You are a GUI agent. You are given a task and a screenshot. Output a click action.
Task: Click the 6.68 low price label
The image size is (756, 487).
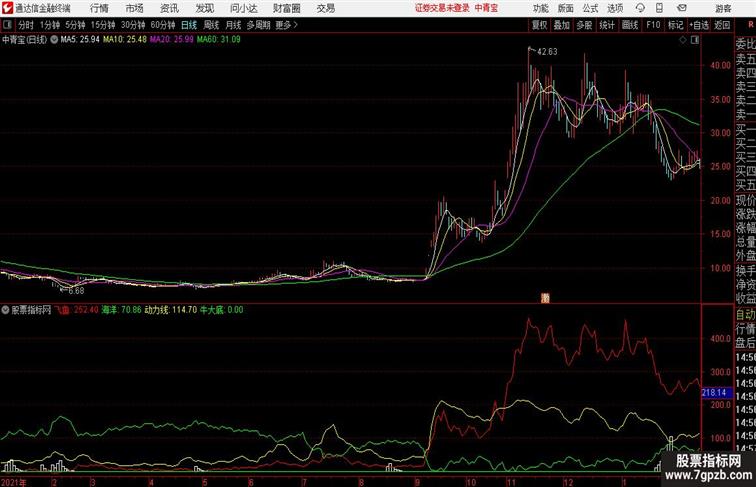pyautogui.click(x=76, y=291)
